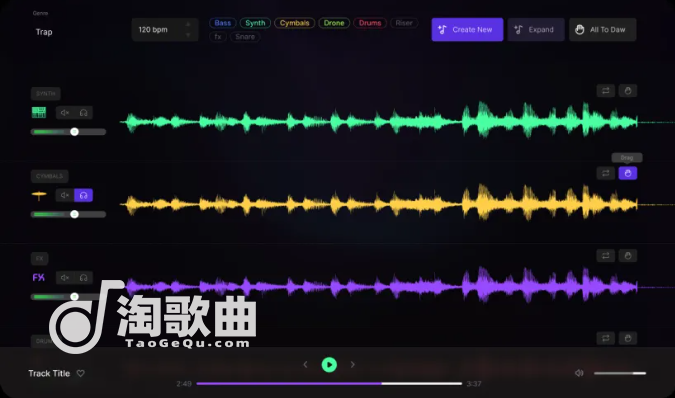Decrease bpm with the down arrow
Viewport: 675px width, 398px height.
click(x=188, y=34)
